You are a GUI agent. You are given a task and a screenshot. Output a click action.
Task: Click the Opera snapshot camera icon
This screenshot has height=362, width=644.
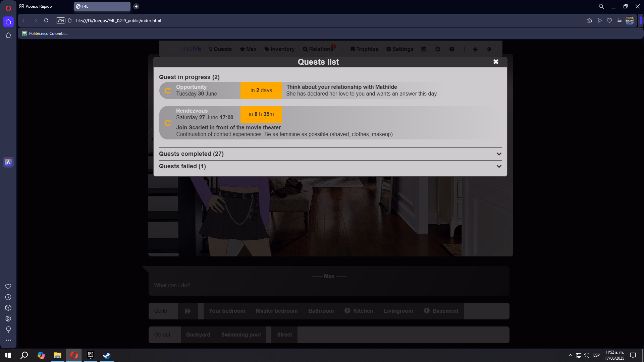click(589, 20)
